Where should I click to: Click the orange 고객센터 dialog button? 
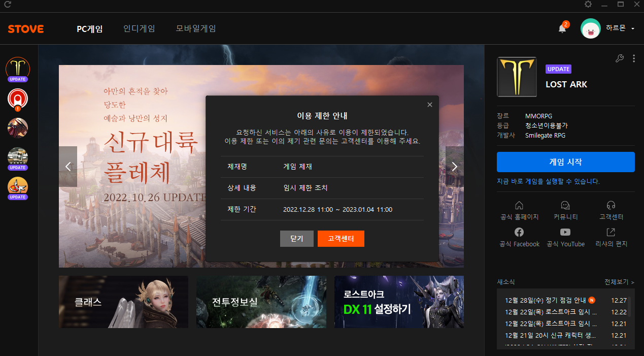(x=341, y=239)
